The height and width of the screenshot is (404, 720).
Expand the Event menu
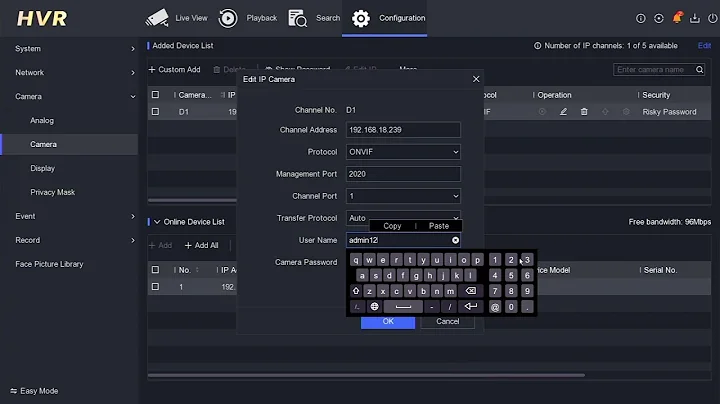tap(69, 216)
